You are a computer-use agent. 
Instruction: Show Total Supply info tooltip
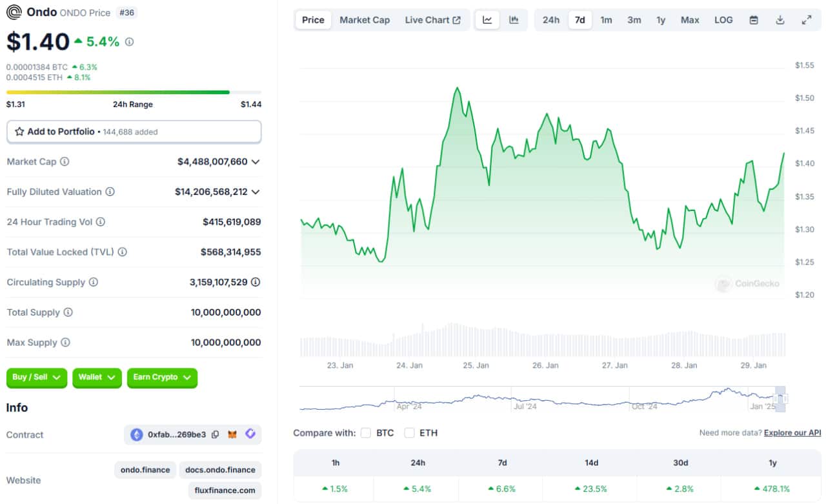click(x=68, y=312)
